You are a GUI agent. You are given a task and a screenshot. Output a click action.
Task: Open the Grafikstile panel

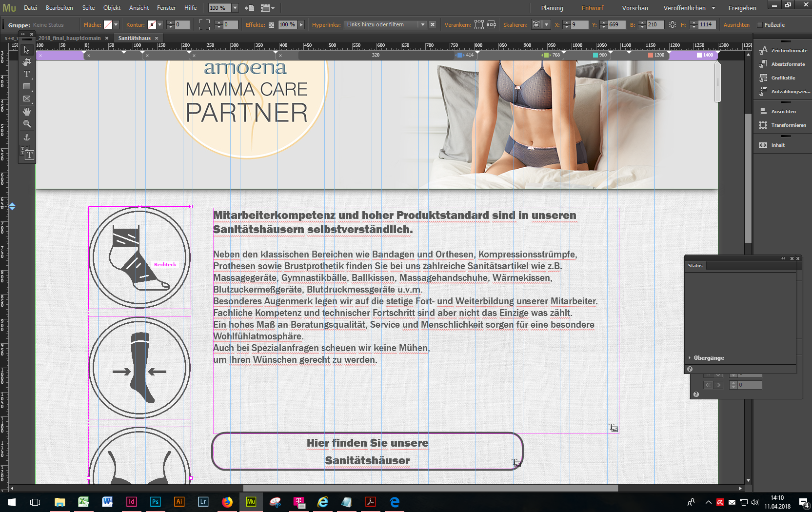click(x=777, y=78)
